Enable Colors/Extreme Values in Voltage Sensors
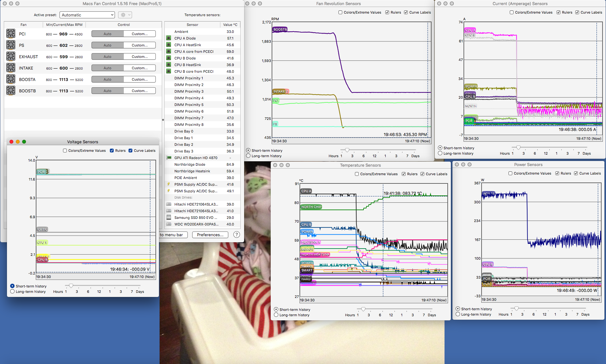 65,151
